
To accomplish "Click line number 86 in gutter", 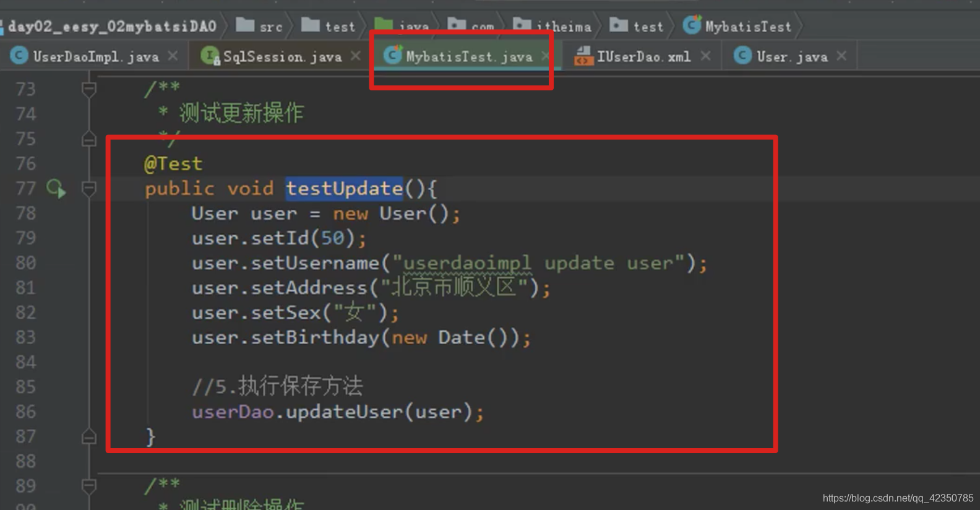I will click(26, 412).
